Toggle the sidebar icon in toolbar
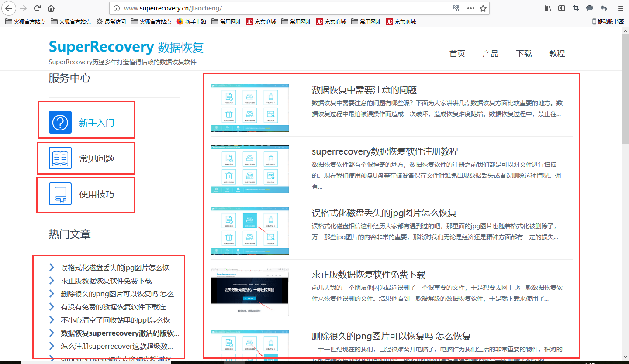Image resolution: width=629 pixels, height=364 pixels. click(562, 8)
